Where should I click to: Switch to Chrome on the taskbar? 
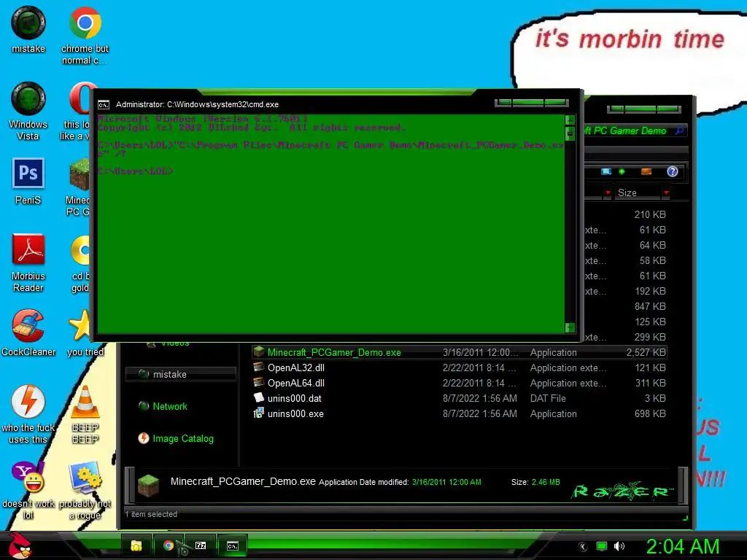click(169, 545)
